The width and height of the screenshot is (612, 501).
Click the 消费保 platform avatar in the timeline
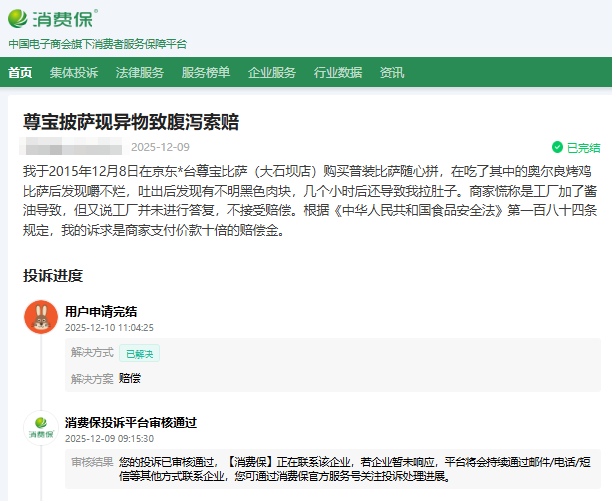pos(41,428)
